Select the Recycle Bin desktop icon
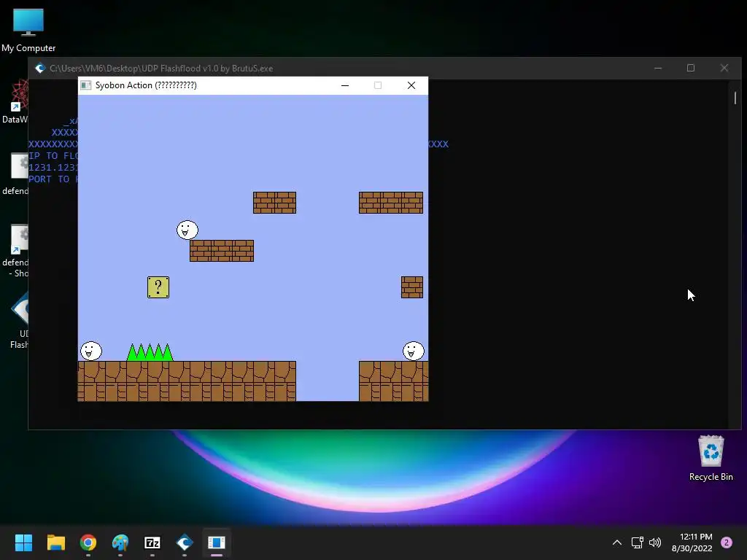Screen dimensions: 747x560 tap(711, 458)
